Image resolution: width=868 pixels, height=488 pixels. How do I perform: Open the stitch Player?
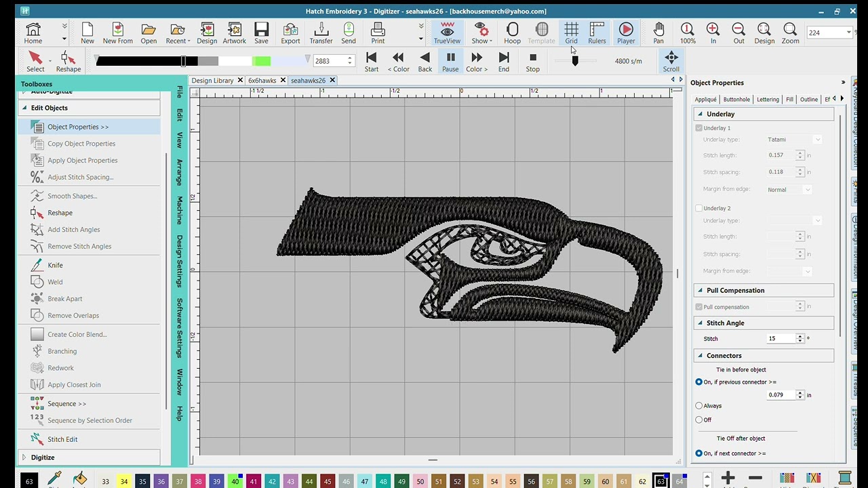(626, 33)
